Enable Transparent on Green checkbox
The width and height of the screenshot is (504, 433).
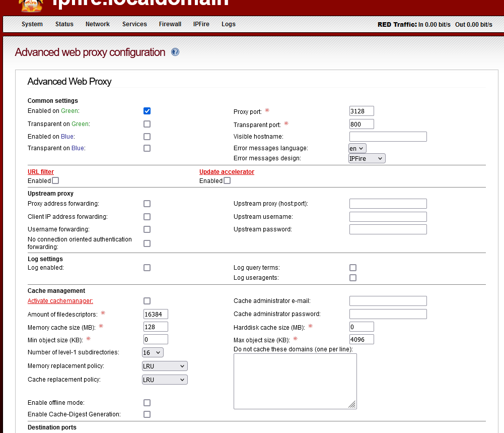click(x=147, y=124)
